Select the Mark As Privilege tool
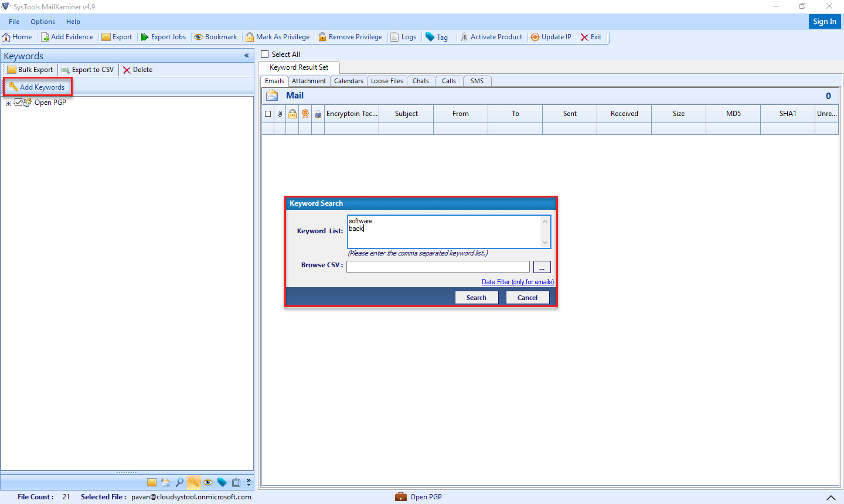 click(x=278, y=36)
